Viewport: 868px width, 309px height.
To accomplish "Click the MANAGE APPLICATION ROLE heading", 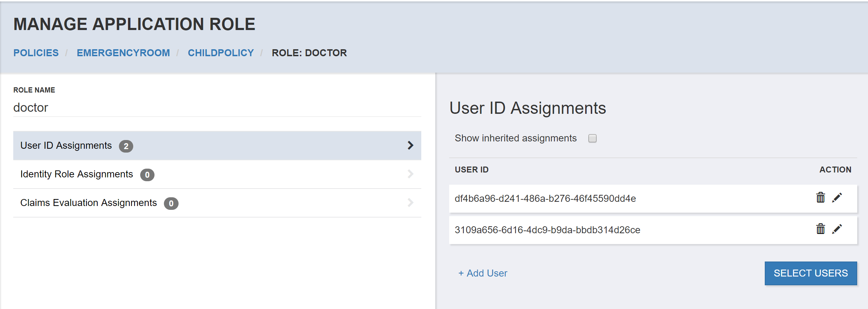I will pyautogui.click(x=134, y=24).
